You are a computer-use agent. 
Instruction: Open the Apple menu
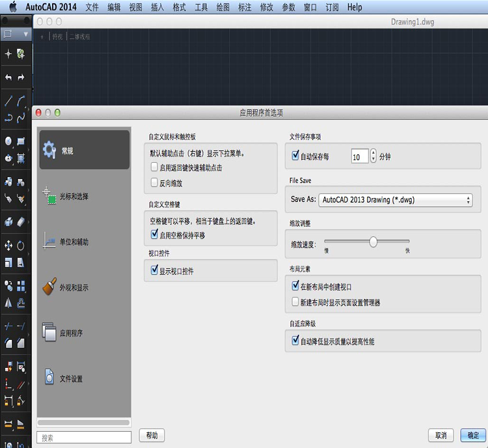click(x=13, y=7)
